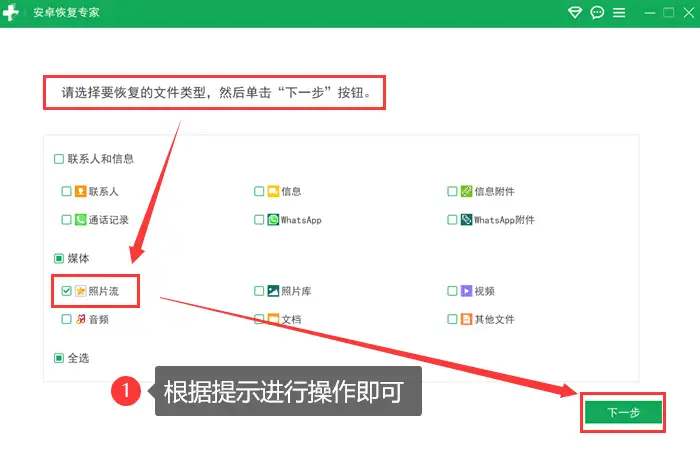Viewport: 700px width, 467px height.
Task: Toggle the 媒体 group checkbox
Action: (x=59, y=259)
